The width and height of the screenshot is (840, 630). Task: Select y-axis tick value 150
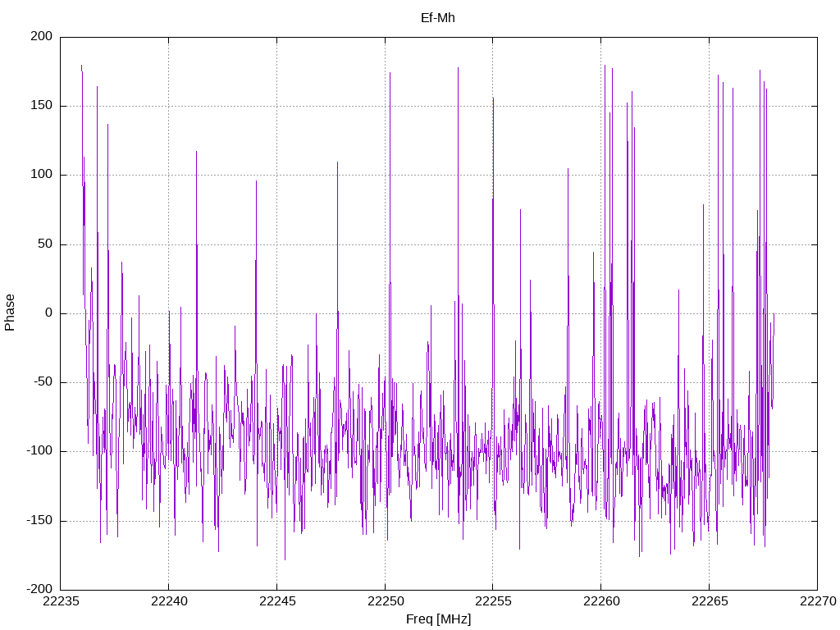(42, 106)
